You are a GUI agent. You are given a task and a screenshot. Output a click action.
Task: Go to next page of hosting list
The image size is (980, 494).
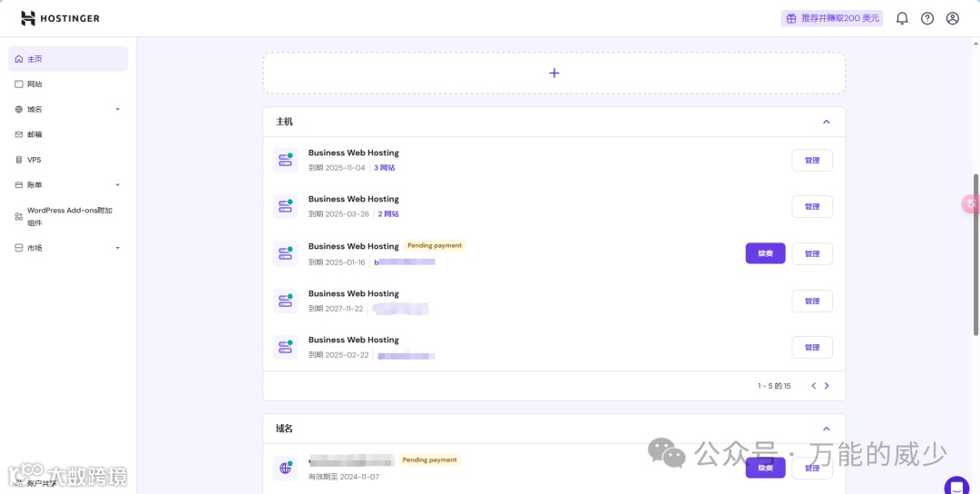827,386
